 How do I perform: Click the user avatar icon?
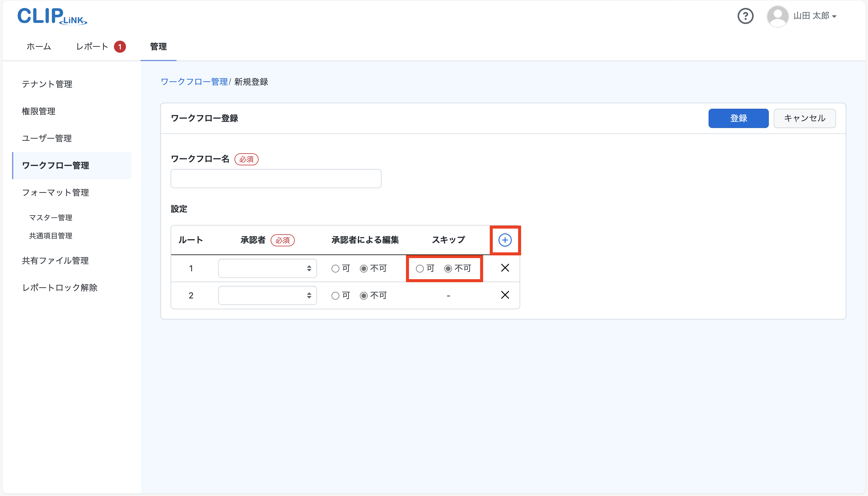tap(778, 16)
